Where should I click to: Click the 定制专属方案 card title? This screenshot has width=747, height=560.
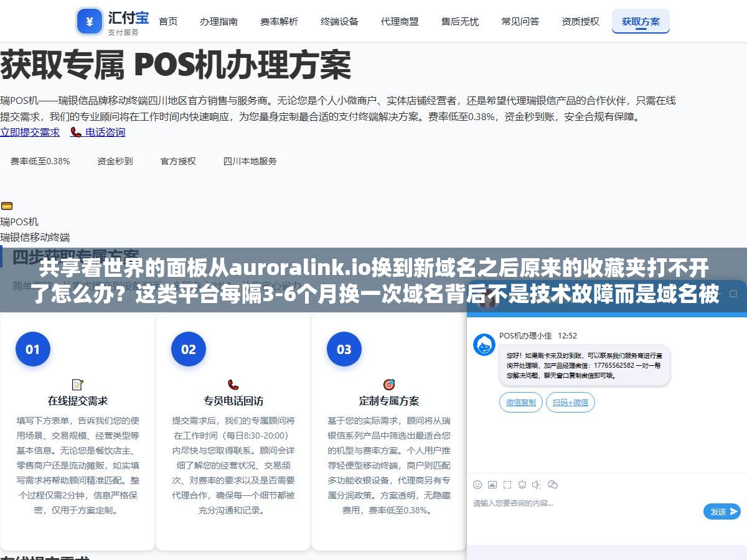click(x=389, y=401)
